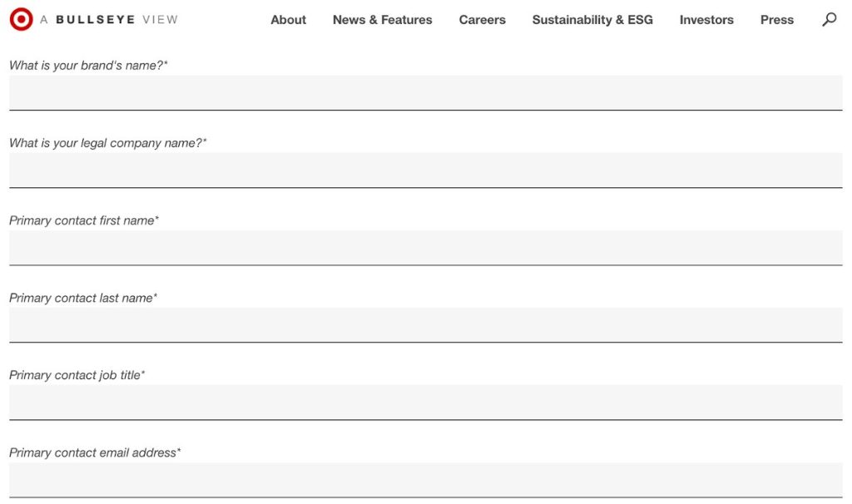852x504 pixels.
Task: Click the 'What is your legal company name?' label
Action: click(x=107, y=143)
